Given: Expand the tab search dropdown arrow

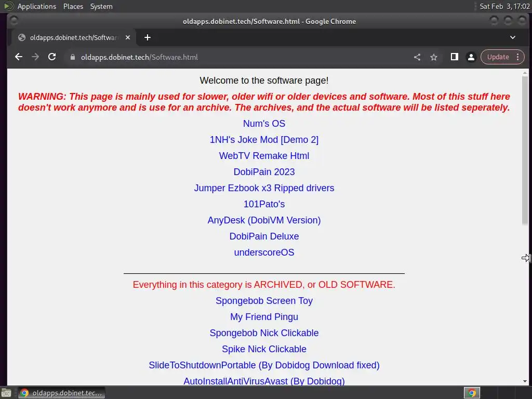Looking at the screenshot, I should pyautogui.click(x=513, y=37).
